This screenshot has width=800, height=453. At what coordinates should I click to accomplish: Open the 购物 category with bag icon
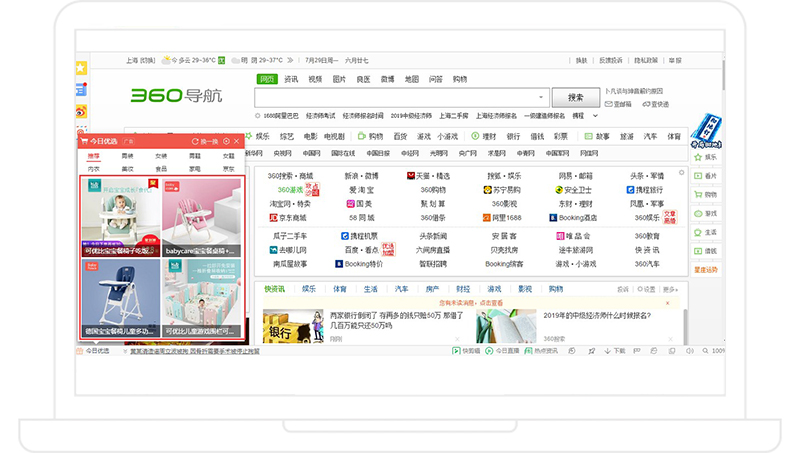[x=370, y=136]
